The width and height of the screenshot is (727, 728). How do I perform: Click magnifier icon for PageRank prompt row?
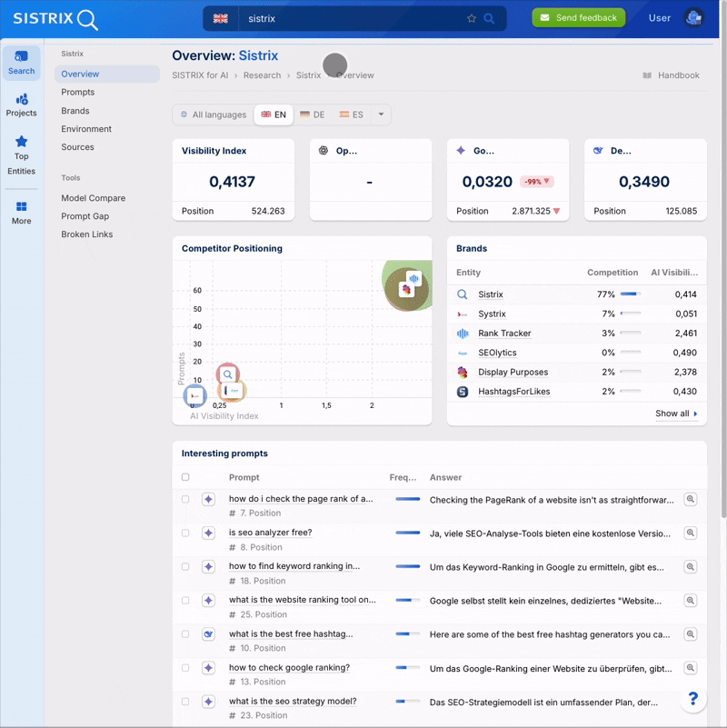pyautogui.click(x=690, y=500)
